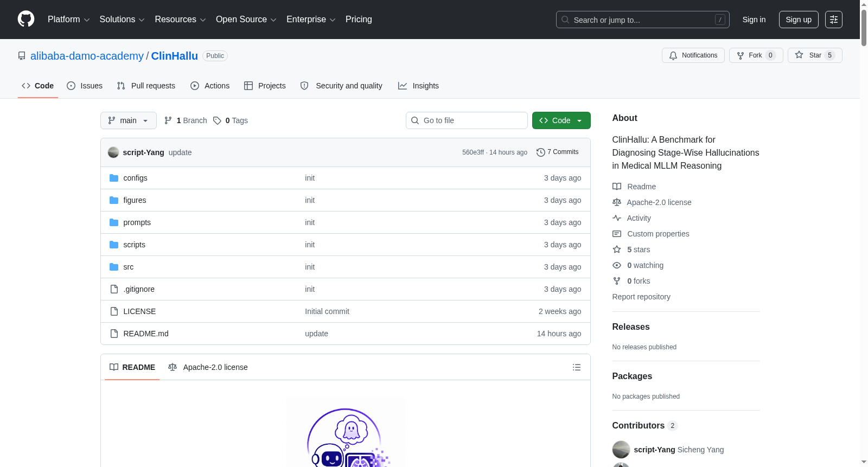Image resolution: width=868 pixels, height=467 pixels.
Task: Click the Sign in link
Action: (x=754, y=20)
